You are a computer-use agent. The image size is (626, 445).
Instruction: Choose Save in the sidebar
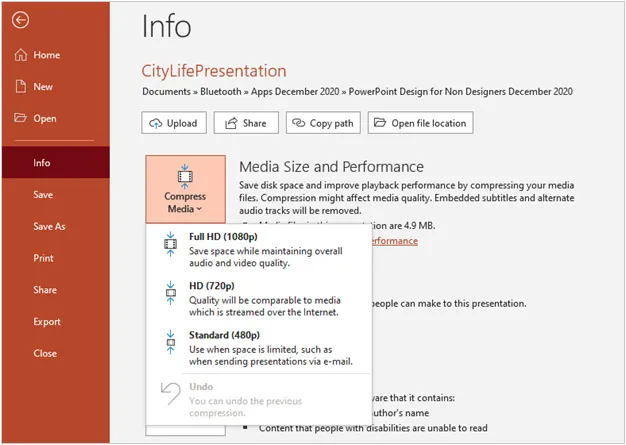(56, 195)
